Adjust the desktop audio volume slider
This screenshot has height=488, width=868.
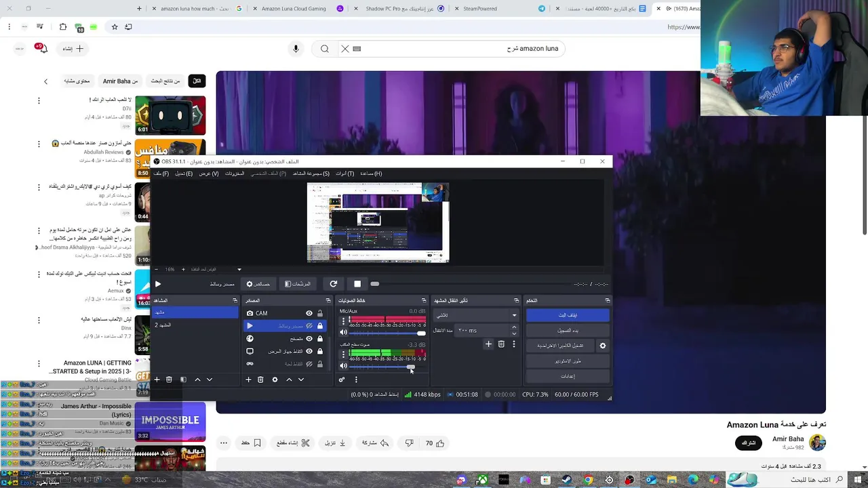coord(388,366)
